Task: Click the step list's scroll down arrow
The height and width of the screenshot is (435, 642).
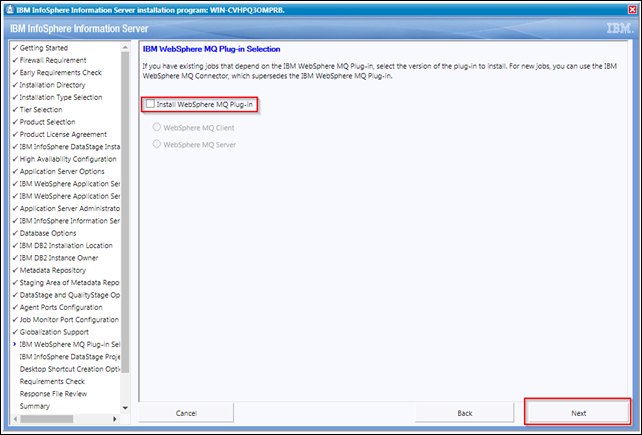Action: [x=125, y=408]
